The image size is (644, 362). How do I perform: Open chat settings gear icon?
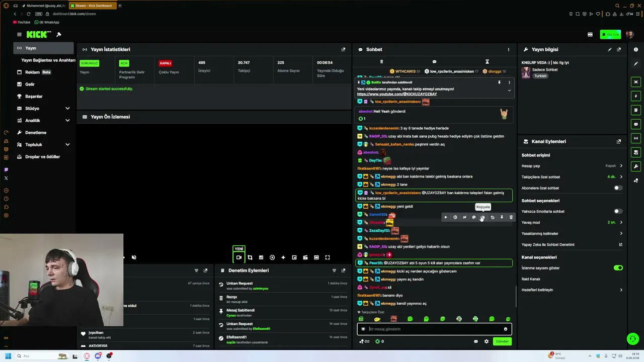point(486,341)
